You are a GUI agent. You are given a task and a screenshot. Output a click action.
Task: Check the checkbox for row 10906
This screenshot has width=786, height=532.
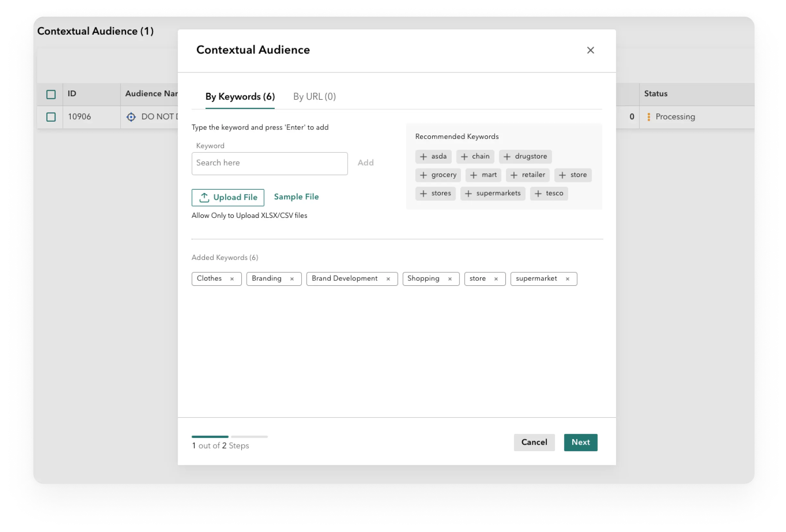(x=51, y=116)
